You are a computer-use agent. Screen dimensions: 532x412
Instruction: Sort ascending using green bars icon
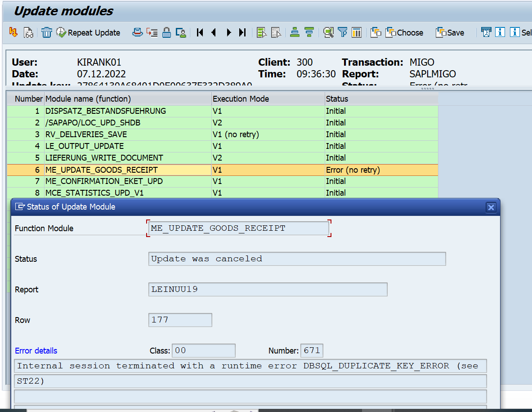coord(295,32)
